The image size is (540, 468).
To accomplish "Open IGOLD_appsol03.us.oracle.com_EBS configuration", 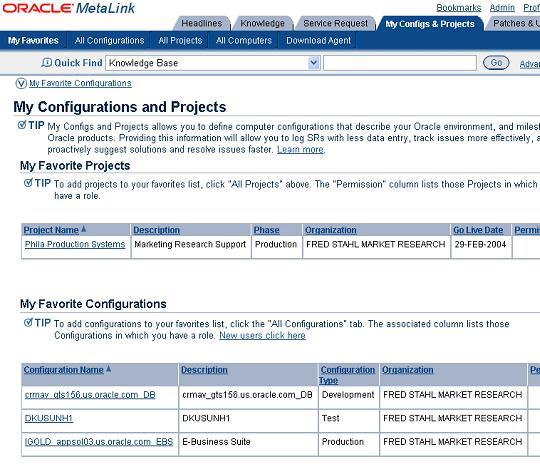I will [99, 441].
